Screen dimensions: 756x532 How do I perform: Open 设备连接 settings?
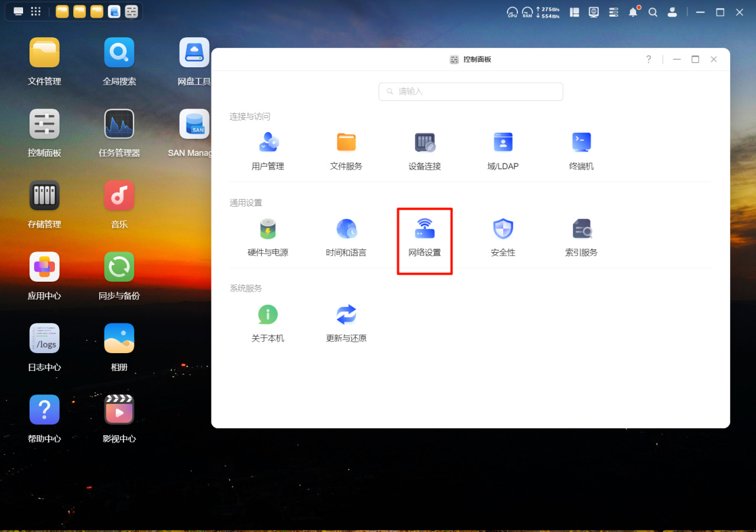pos(425,151)
